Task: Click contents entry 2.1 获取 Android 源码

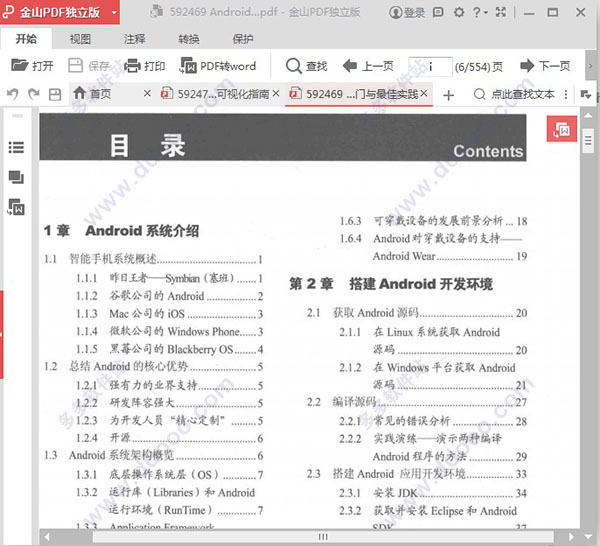Action: coord(417,313)
